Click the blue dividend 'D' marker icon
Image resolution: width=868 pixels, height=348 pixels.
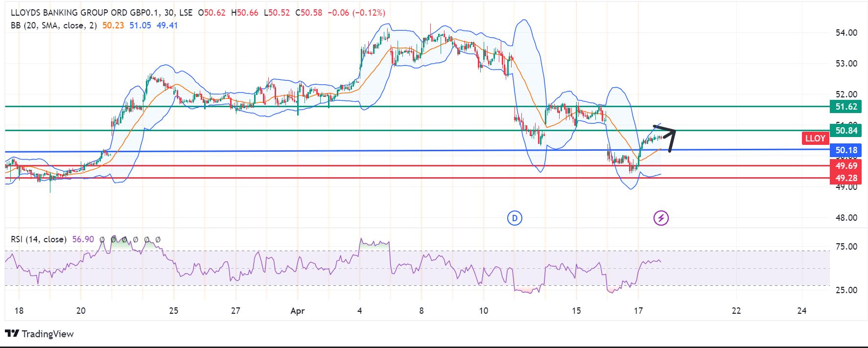[515, 218]
